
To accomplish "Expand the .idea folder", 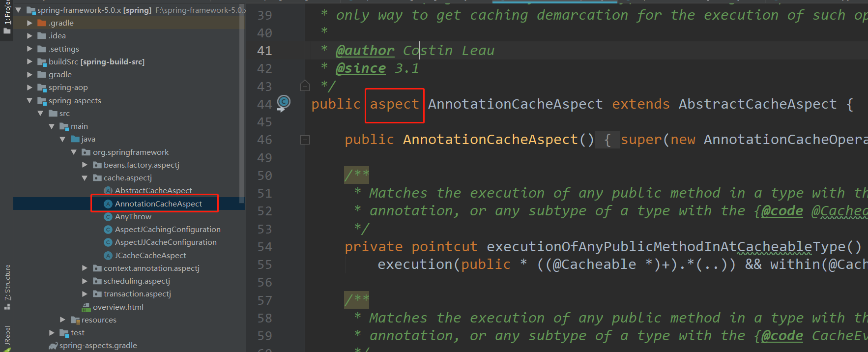I will coord(29,36).
